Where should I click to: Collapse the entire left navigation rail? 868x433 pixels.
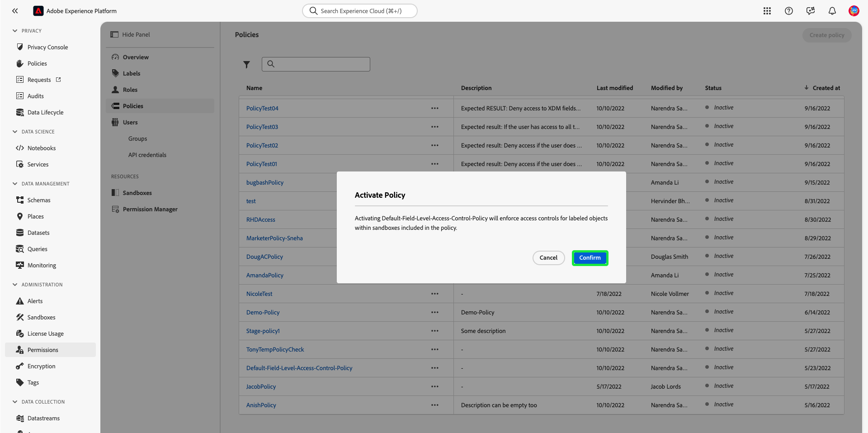(x=15, y=11)
